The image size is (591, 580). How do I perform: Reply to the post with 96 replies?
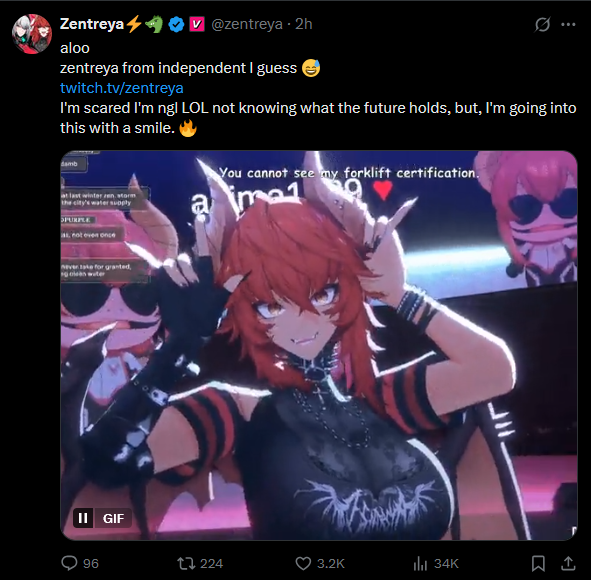coord(80,563)
